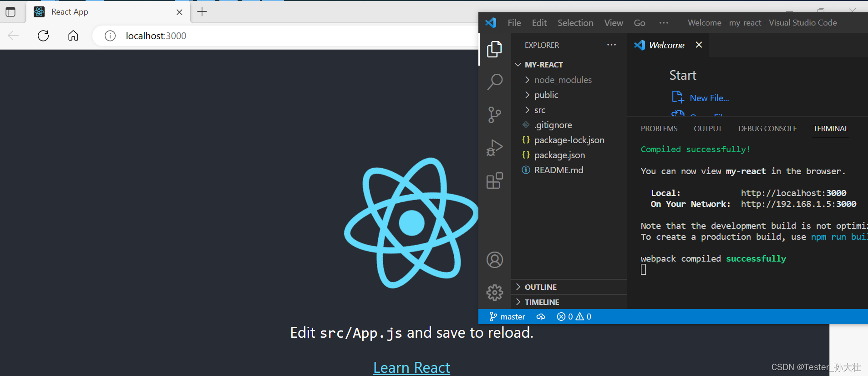View site information icon in address bar
The image size is (868, 376).
click(110, 36)
